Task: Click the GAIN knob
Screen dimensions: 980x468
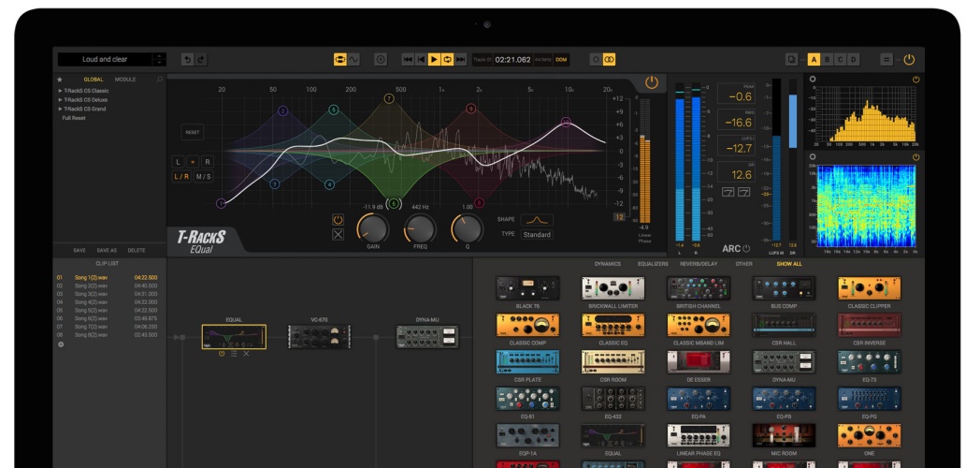Action: [372, 227]
